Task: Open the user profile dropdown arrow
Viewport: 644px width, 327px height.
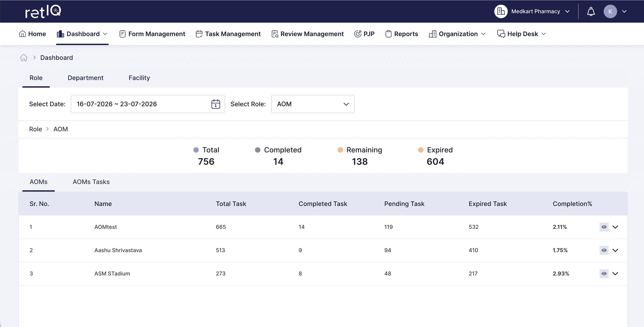Action: (x=624, y=11)
